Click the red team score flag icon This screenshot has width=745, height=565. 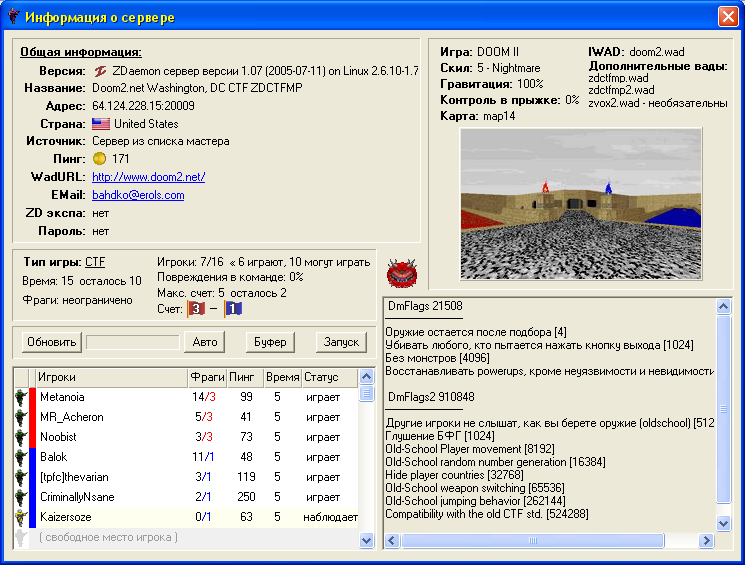tap(196, 308)
